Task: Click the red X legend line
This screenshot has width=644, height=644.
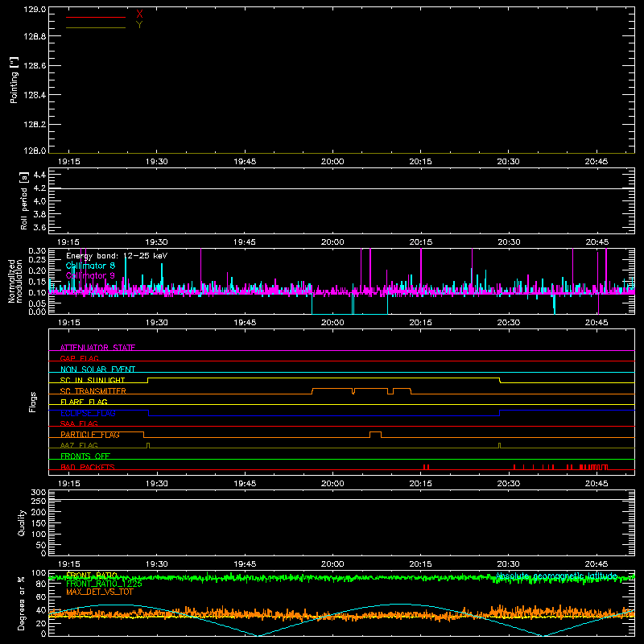Action: 96,17
